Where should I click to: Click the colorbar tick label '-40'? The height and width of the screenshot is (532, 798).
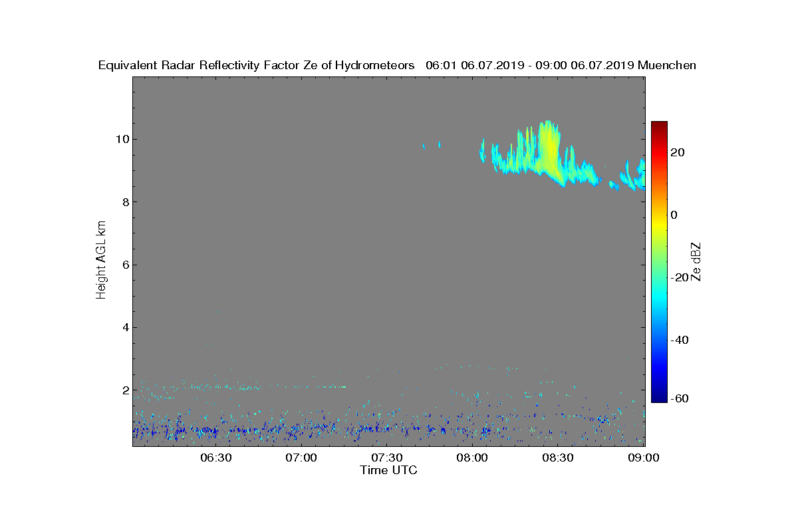(x=679, y=340)
